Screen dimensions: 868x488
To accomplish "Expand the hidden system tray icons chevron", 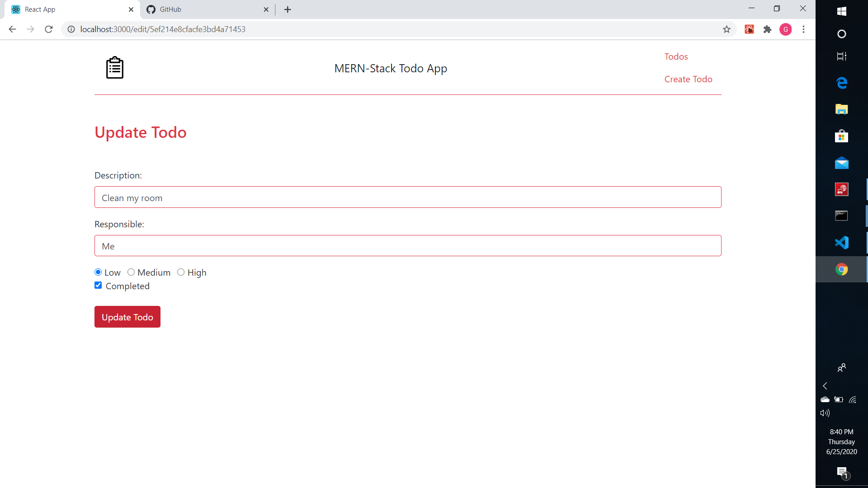I will 825,386.
